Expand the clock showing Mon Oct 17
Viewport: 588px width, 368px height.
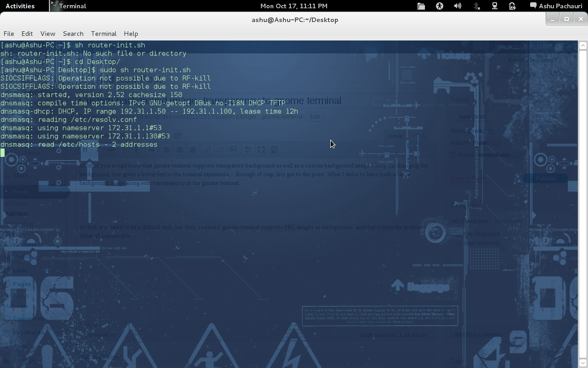click(x=294, y=6)
